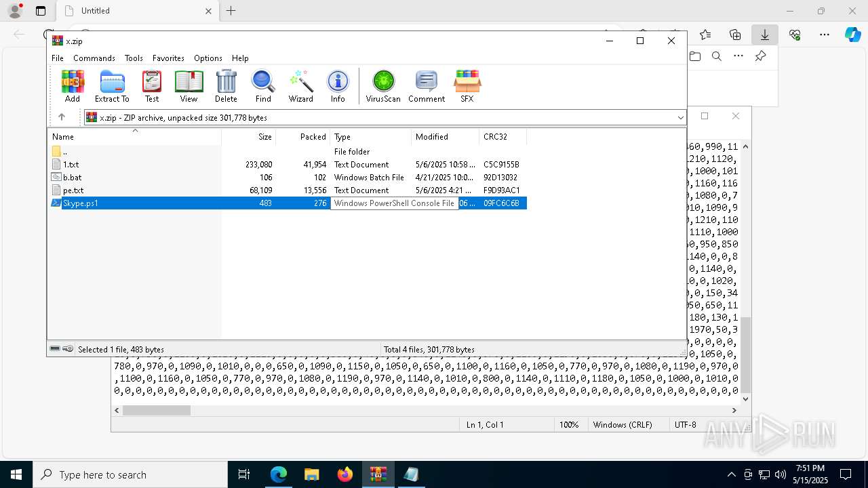Click Notepad zoom level 100% in status bar
This screenshot has width=868, height=488.
pos(569,425)
